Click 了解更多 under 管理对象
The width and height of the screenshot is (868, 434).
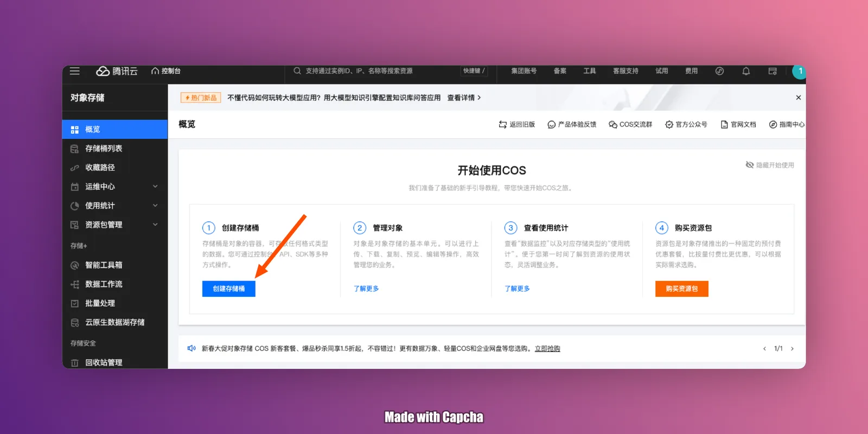366,289
